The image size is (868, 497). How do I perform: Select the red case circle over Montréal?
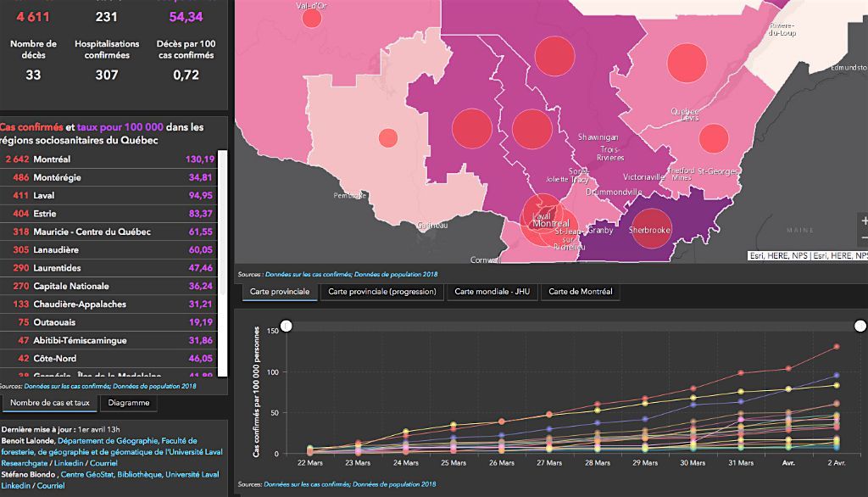(x=543, y=219)
